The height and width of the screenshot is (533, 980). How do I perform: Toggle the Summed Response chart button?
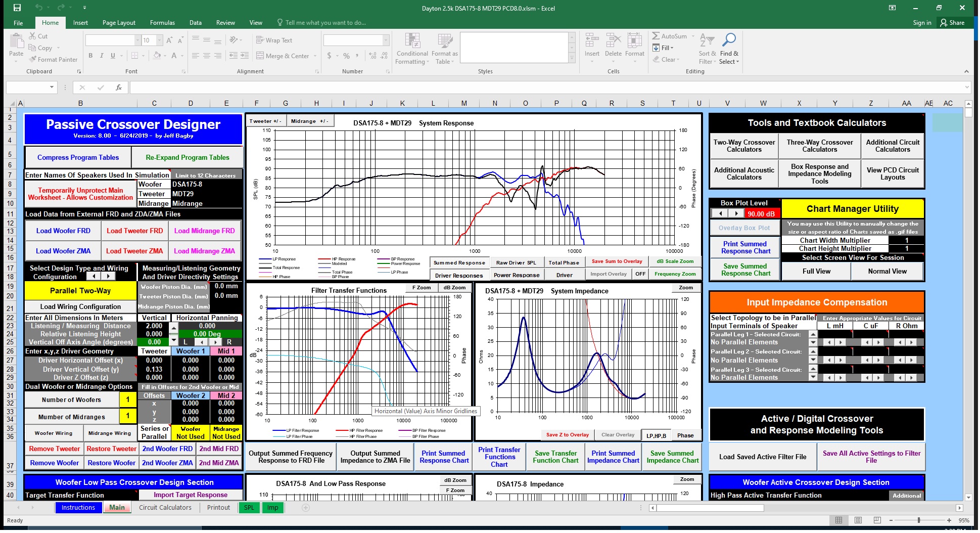click(459, 262)
